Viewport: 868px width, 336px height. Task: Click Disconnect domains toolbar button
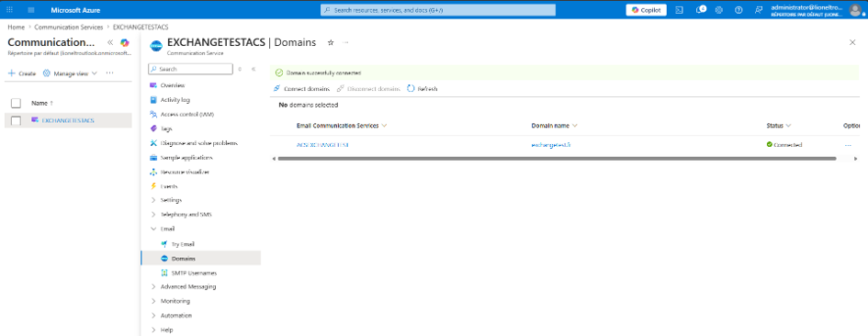(368, 88)
